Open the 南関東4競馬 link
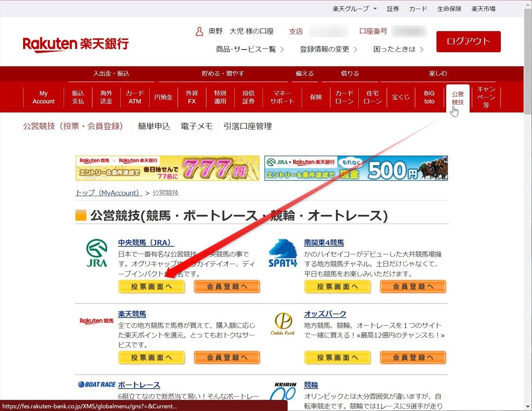This screenshot has width=532, height=411. point(324,243)
